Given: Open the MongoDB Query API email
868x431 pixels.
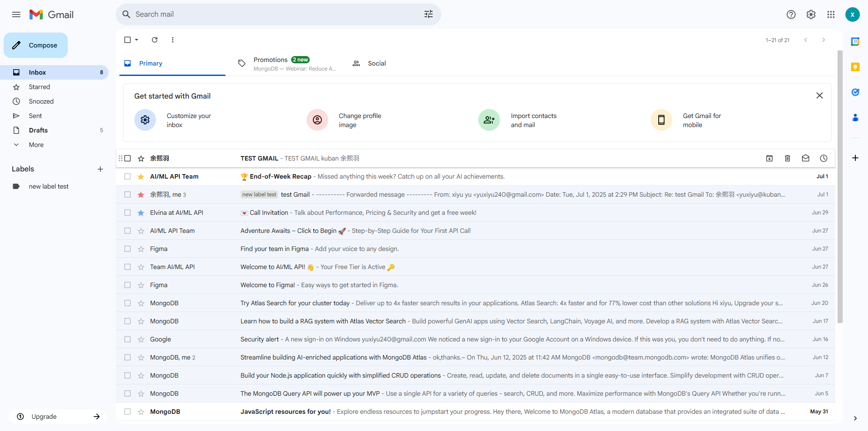Looking at the screenshot, I should click(476, 393).
